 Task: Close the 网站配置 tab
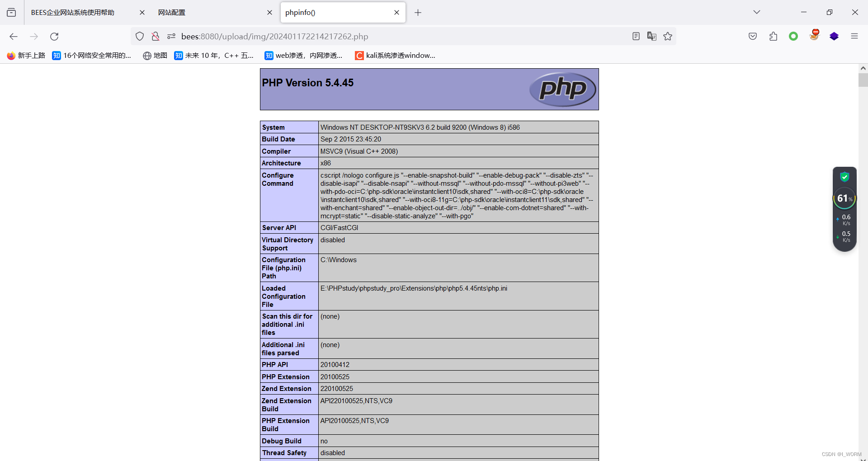click(269, 13)
